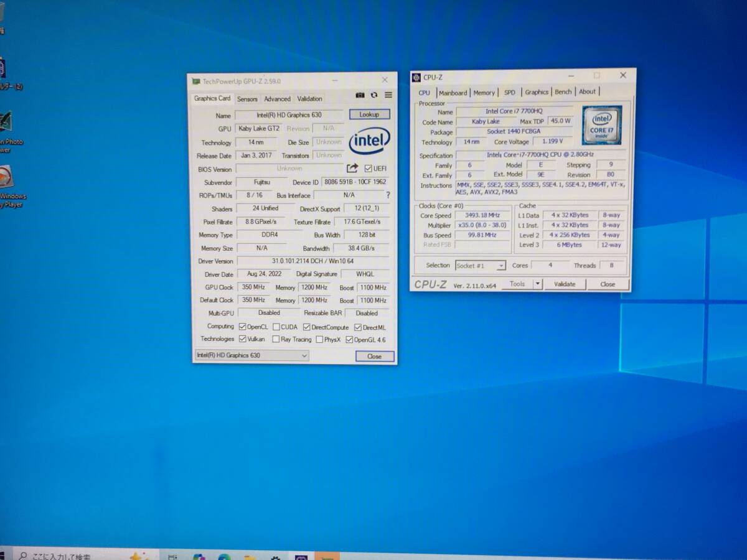Click the CPU-Z title bar app icon
Viewport: 747px width, 560px height.
pos(416,77)
